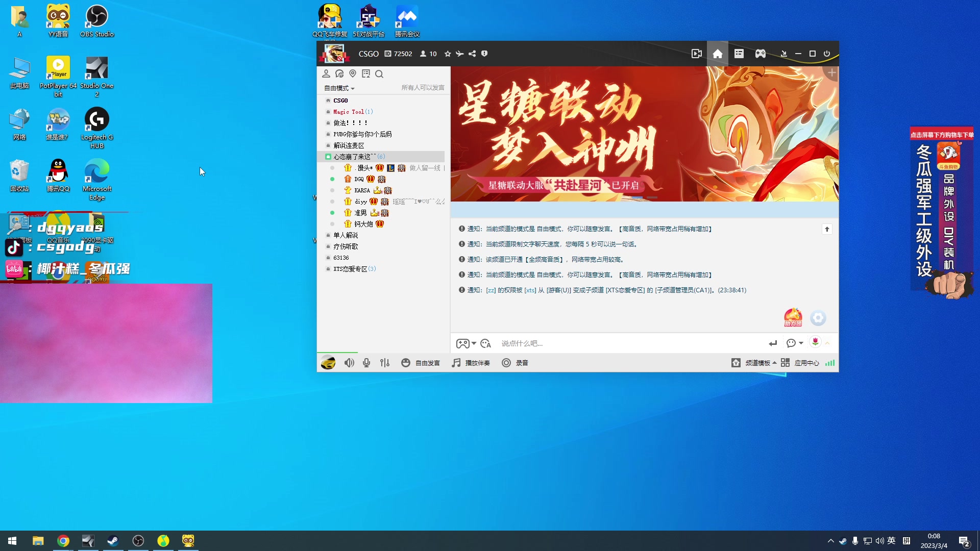
Task: Send a flower gift icon
Action: point(815,342)
